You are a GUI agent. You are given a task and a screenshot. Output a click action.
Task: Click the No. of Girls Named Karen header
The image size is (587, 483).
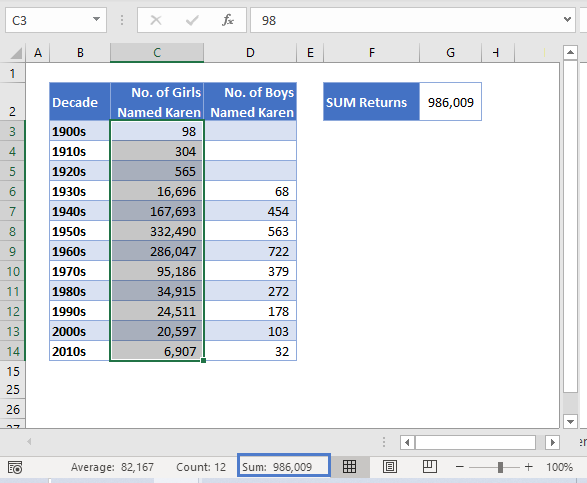pos(157,102)
